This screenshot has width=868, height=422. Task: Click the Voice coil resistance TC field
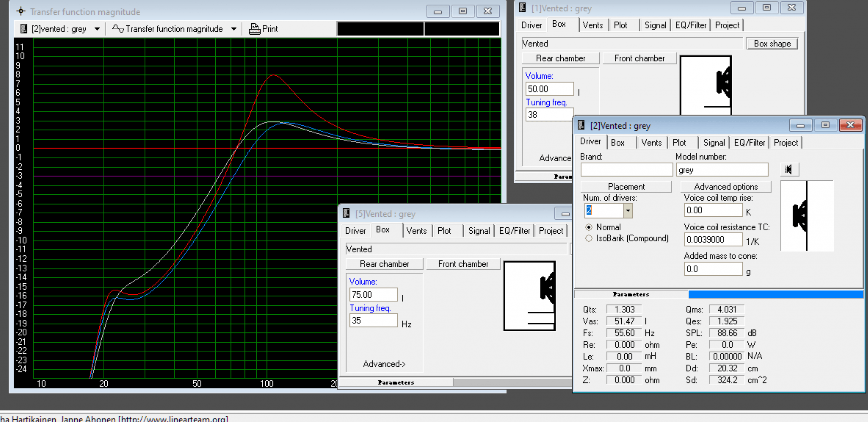point(713,240)
